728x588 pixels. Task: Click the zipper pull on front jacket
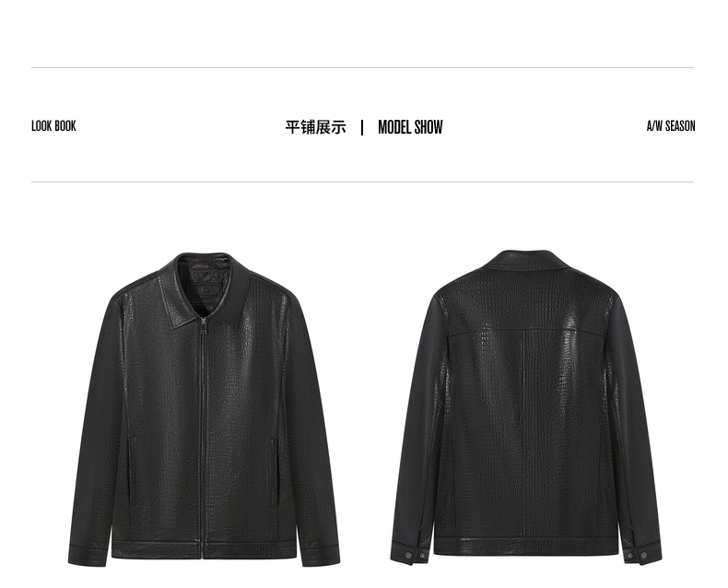204,322
